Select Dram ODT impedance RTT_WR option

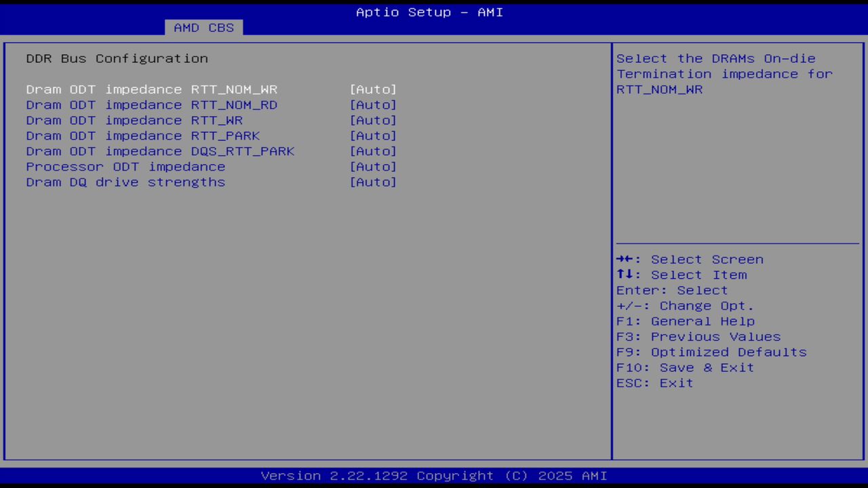coord(134,121)
